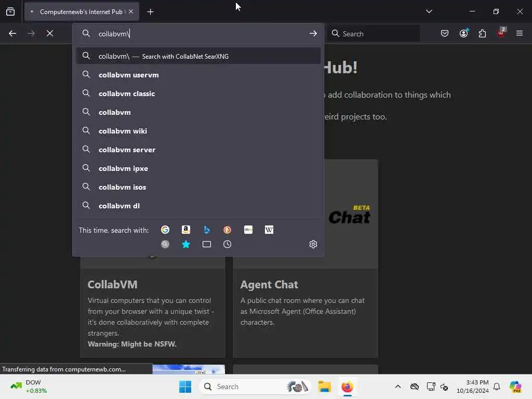Open the taskbar clock and date
Screen dimensions: 532x399
(472, 387)
